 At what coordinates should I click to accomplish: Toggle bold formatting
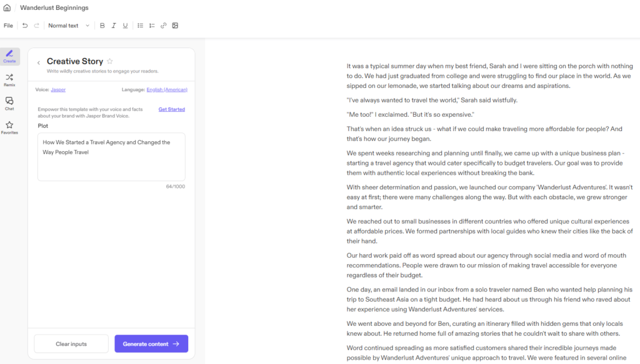(x=102, y=26)
